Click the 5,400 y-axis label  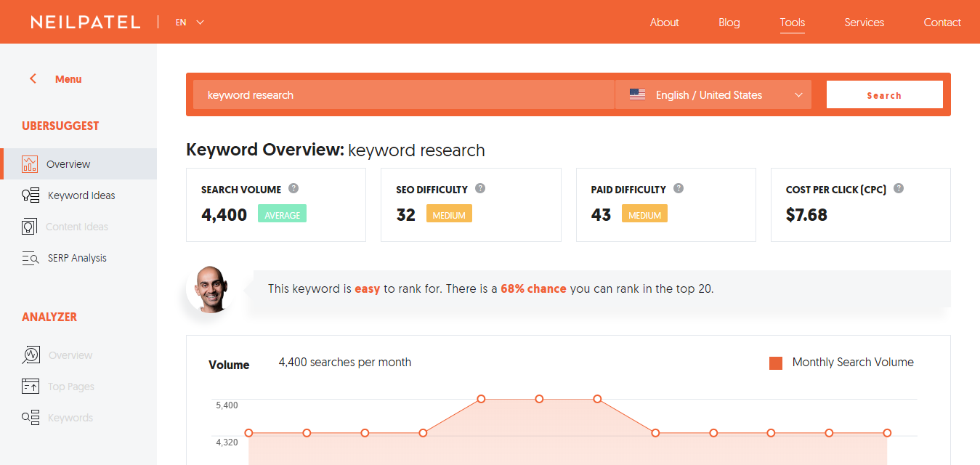[x=227, y=405]
